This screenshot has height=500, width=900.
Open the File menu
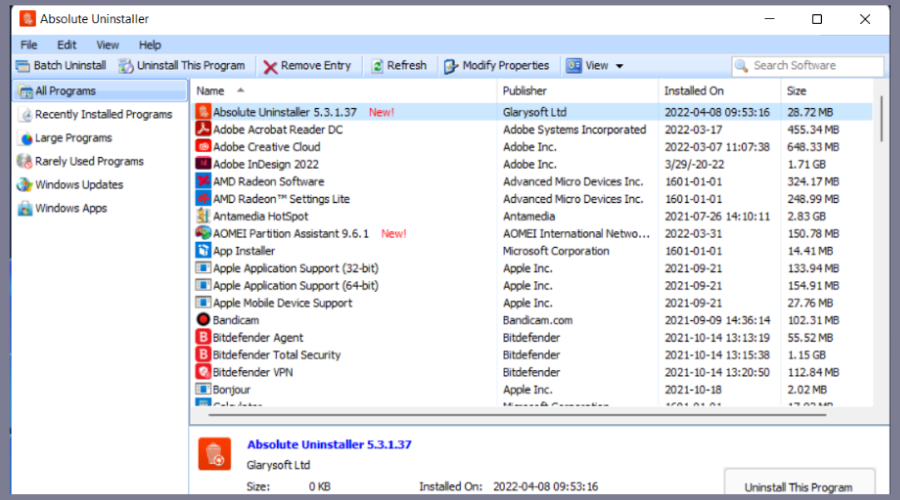29,45
